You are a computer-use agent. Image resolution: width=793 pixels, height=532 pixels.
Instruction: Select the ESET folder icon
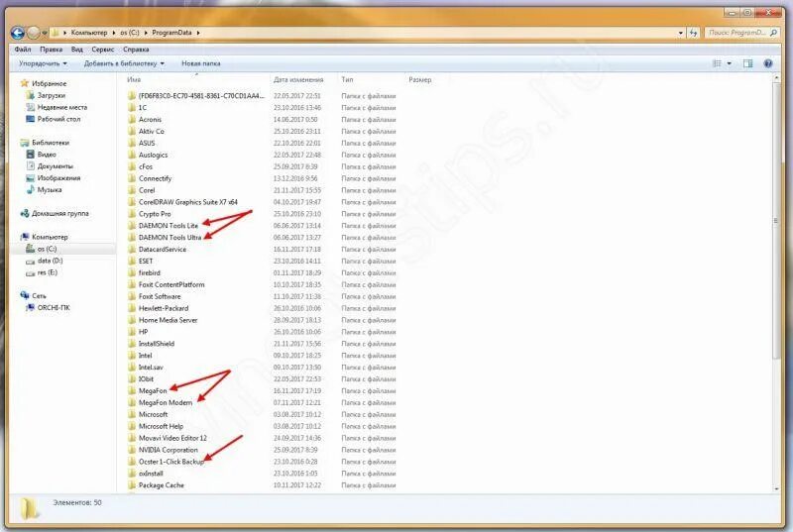[x=132, y=261]
